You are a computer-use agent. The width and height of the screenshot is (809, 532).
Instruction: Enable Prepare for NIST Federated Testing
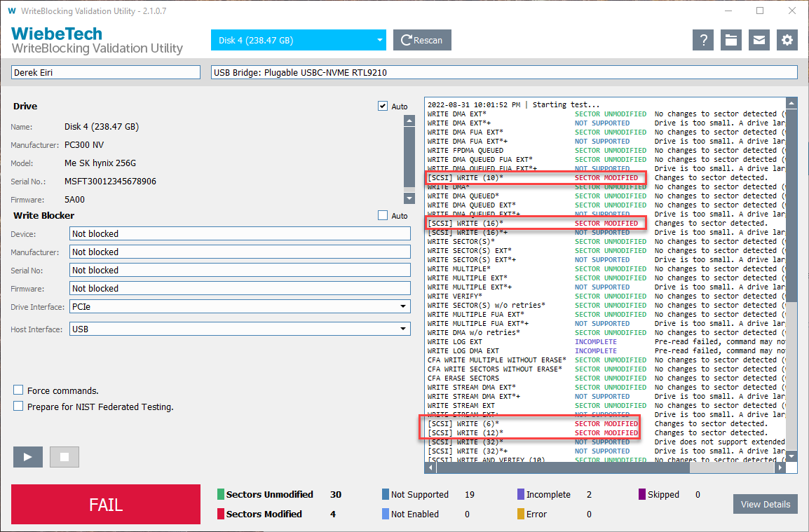click(19, 407)
